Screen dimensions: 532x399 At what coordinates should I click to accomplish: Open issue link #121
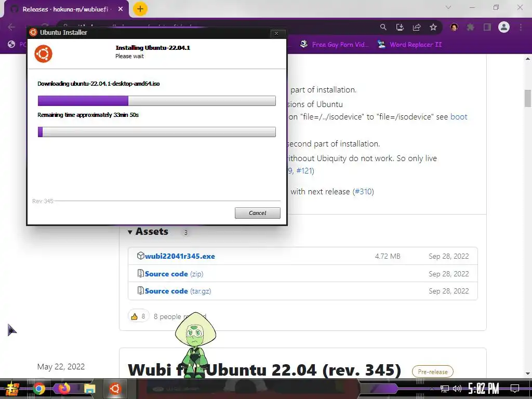[x=304, y=170]
